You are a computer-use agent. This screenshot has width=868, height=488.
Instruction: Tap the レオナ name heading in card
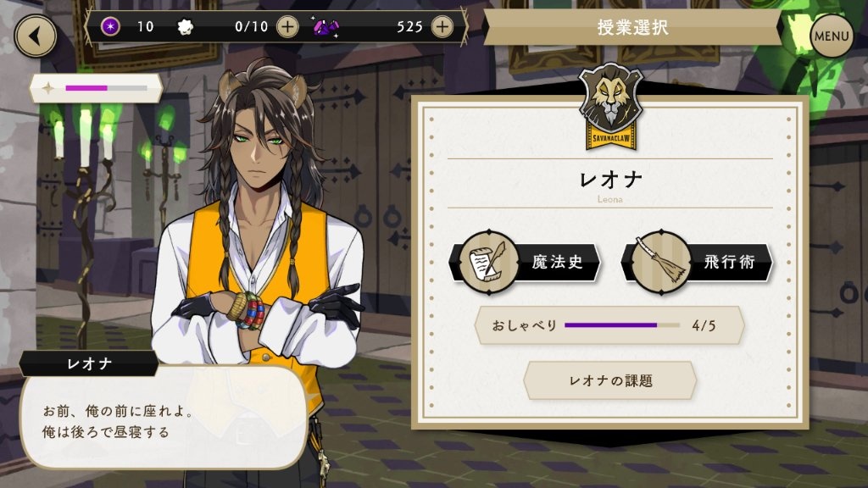coord(610,179)
